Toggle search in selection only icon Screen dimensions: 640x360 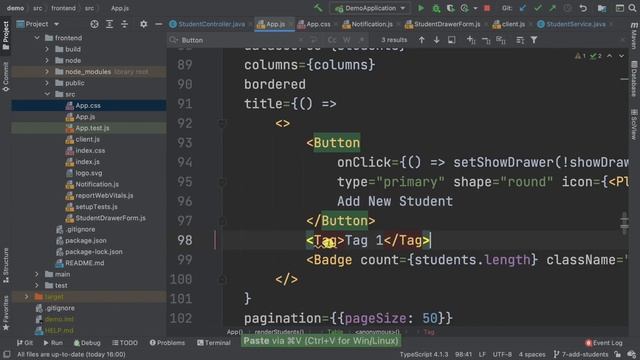(x=520, y=40)
